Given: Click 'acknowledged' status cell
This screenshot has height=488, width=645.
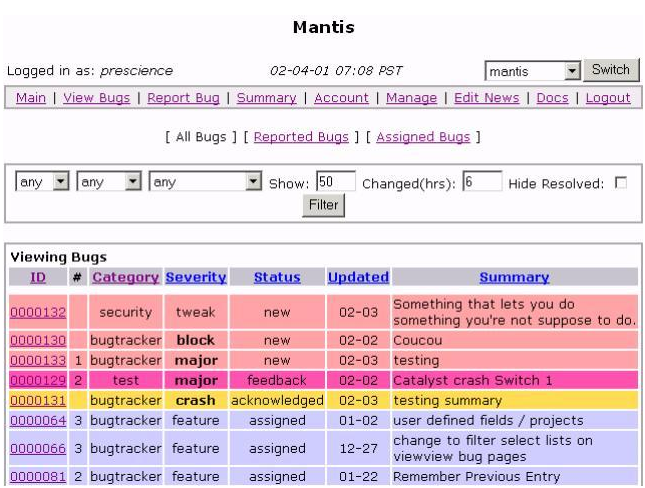Looking at the screenshot, I should (277, 400).
